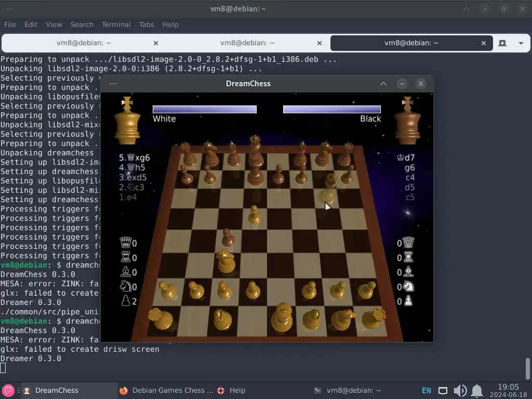Open the Debian applications menu in the taskbar

8,391
